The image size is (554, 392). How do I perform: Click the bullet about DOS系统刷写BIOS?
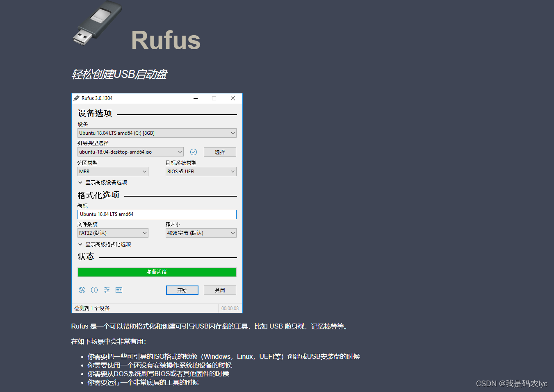158,374
